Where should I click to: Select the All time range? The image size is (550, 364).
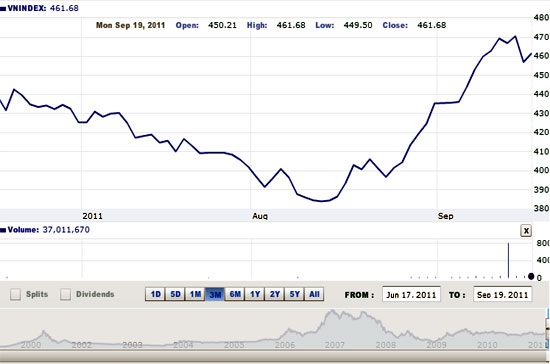(x=314, y=294)
